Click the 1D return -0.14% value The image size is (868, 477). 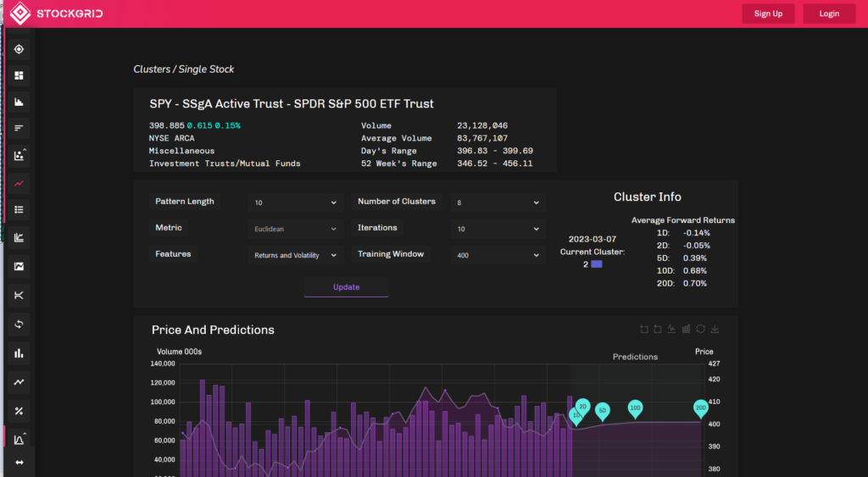coord(697,233)
